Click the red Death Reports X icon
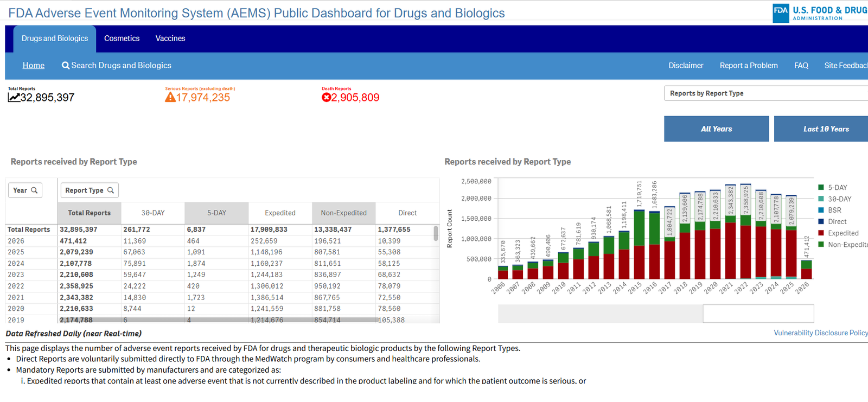868x402 pixels. point(326,98)
